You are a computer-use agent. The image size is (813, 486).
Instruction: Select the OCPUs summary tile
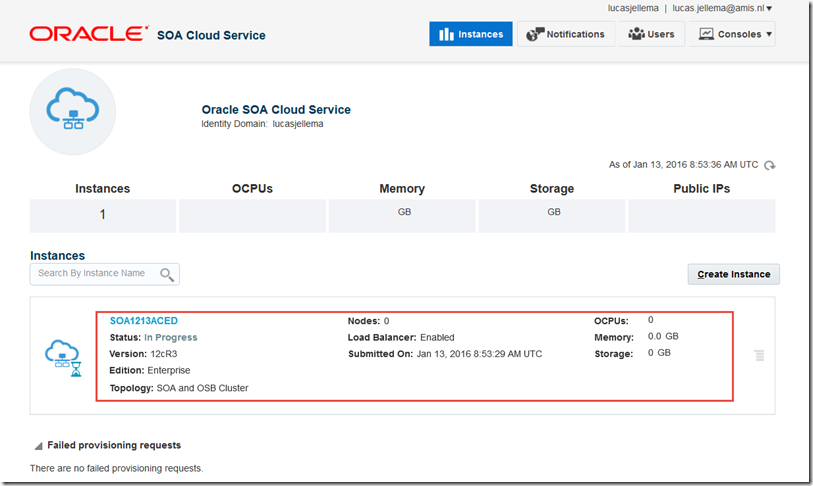[252, 215]
